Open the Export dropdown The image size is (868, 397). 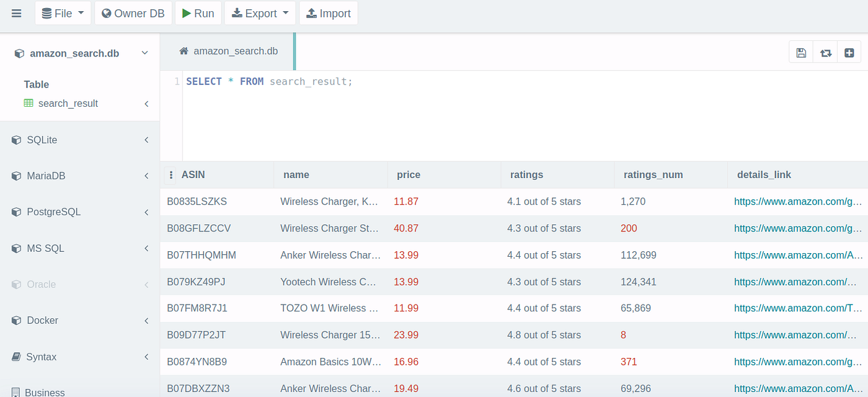[260, 12]
